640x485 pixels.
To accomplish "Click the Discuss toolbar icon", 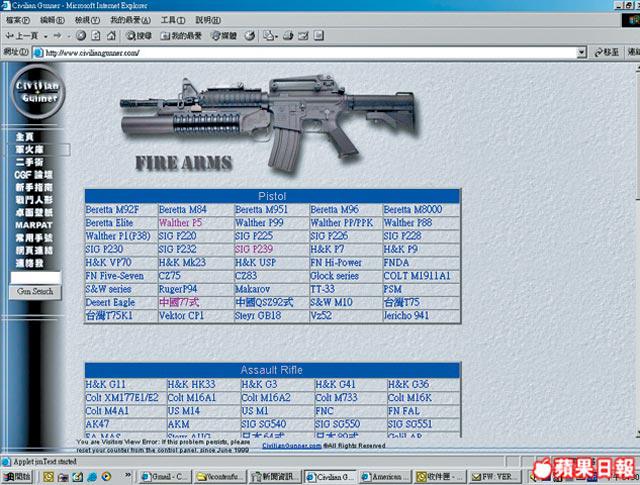I will click(319, 36).
